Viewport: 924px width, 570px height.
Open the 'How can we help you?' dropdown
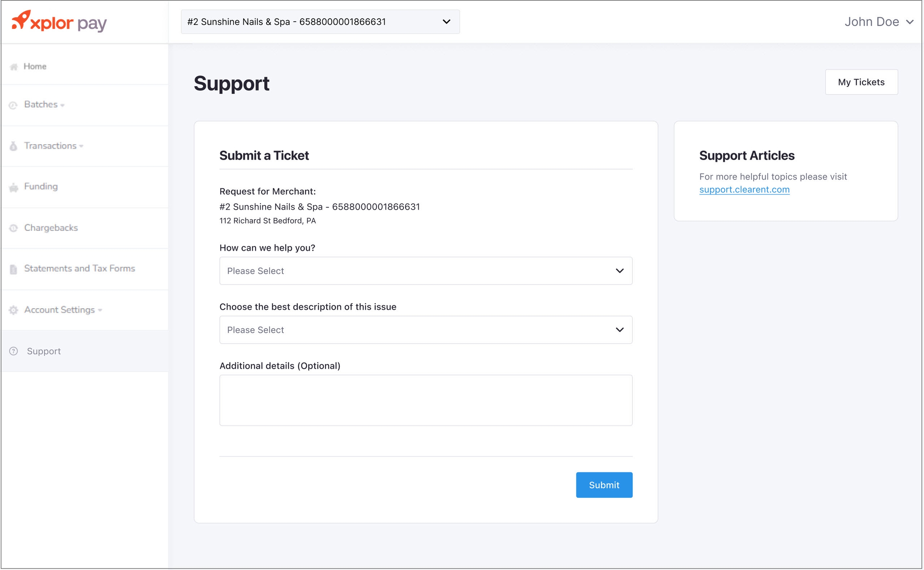point(426,271)
